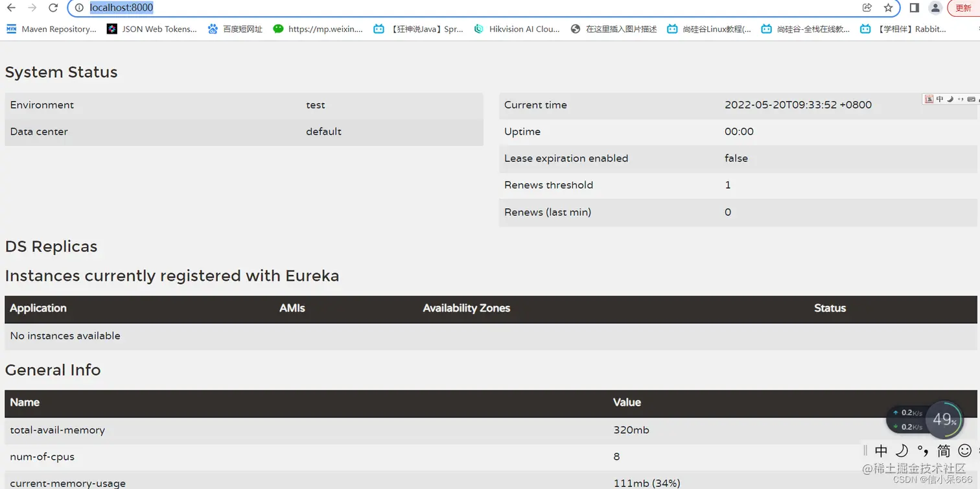
Task: Open the 百度短网址 bookmark
Action: [235, 29]
